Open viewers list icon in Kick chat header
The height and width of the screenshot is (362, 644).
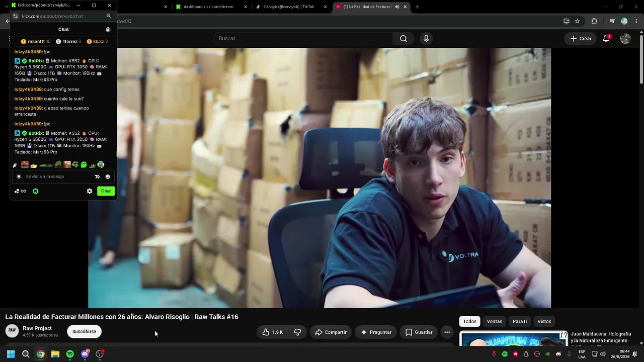[x=108, y=29]
